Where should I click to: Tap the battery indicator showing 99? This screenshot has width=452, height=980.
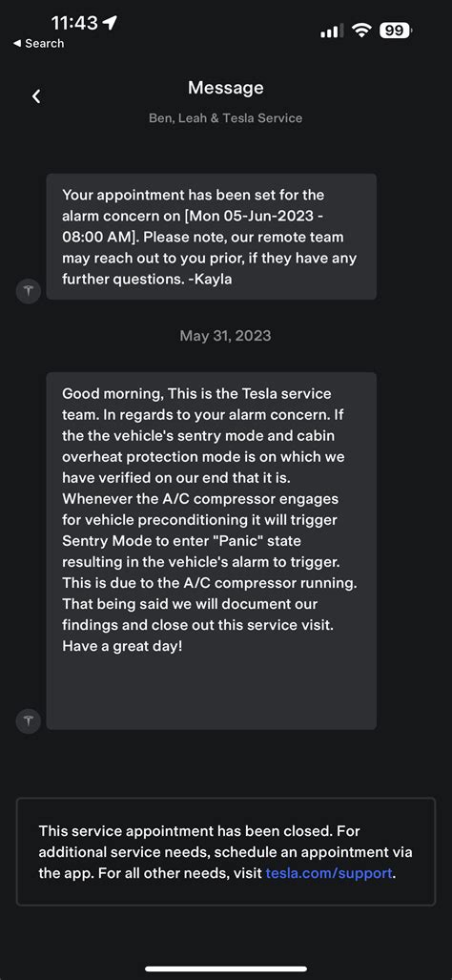tap(397, 30)
